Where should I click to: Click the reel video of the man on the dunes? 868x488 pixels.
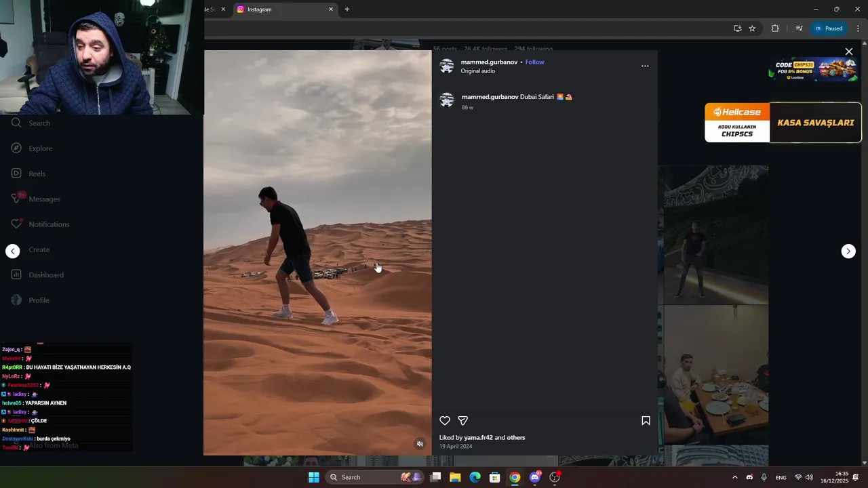pos(317,252)
